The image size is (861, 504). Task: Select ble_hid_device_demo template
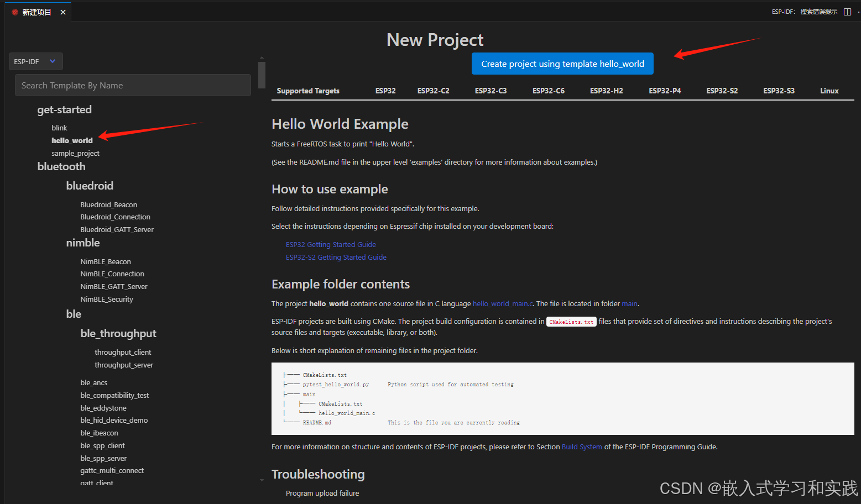coord(114,420)
